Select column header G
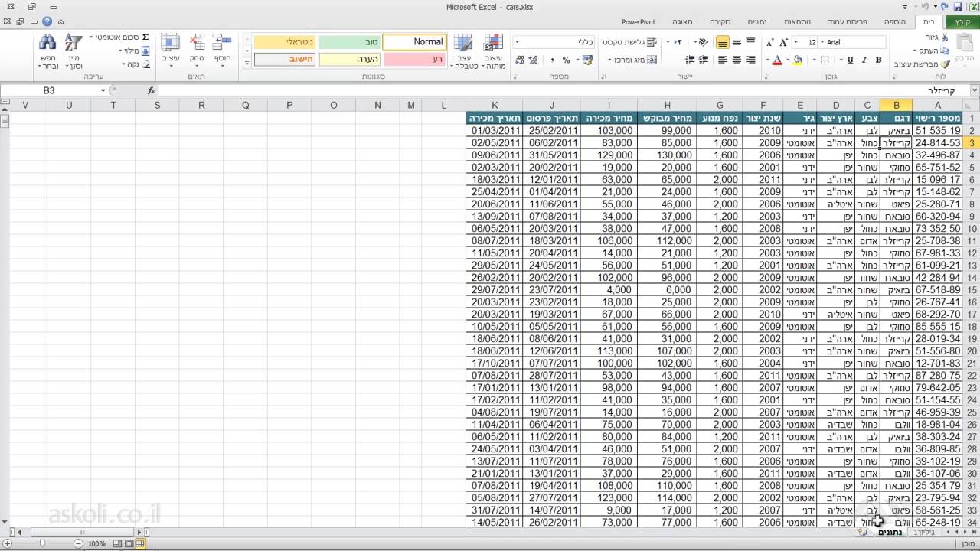Screen dimensions: 980x551 point(720,106)
